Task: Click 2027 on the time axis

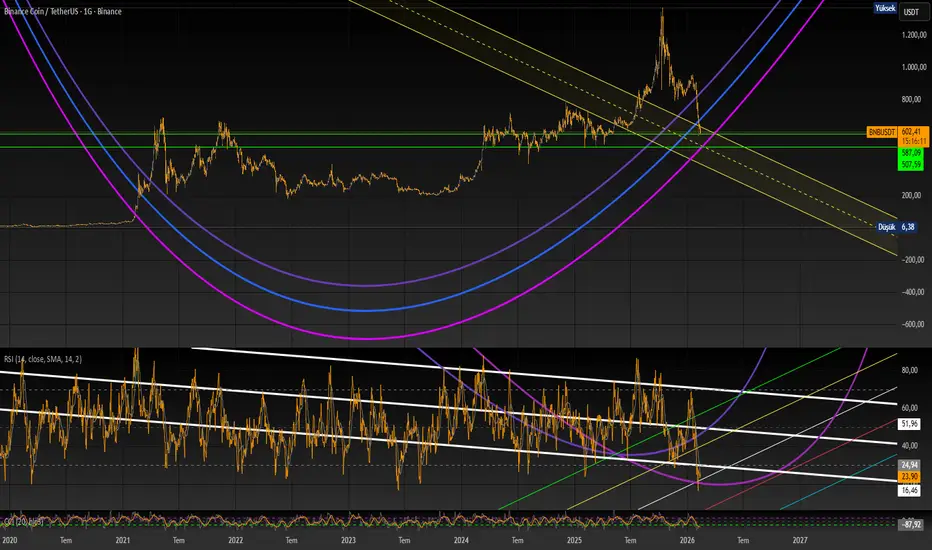Action: [x=799, y=539]
